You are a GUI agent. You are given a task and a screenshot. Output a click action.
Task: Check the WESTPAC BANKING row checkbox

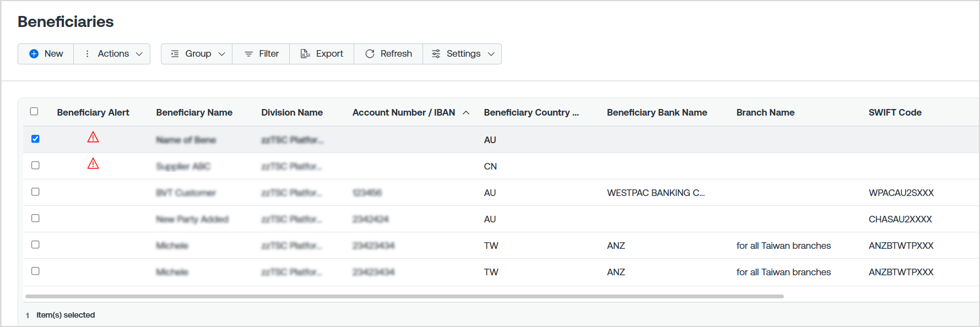[x=35, y=192]
